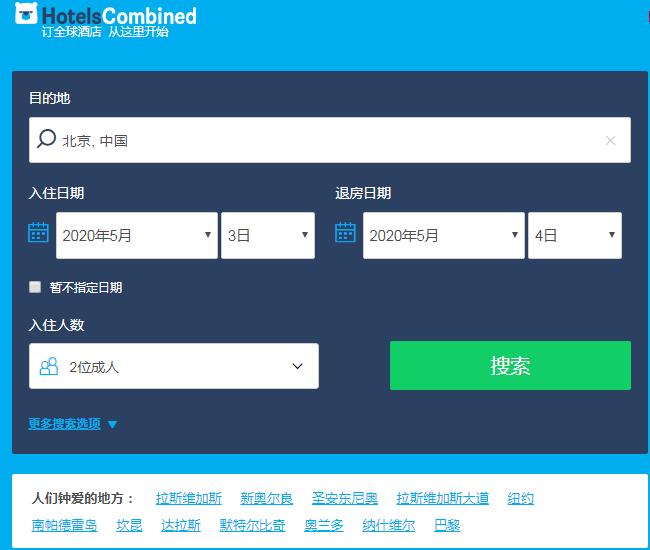Screen dimensions: 650x550
Task: Open check-in day dropdown 3日
Action: tap(267, 236)
